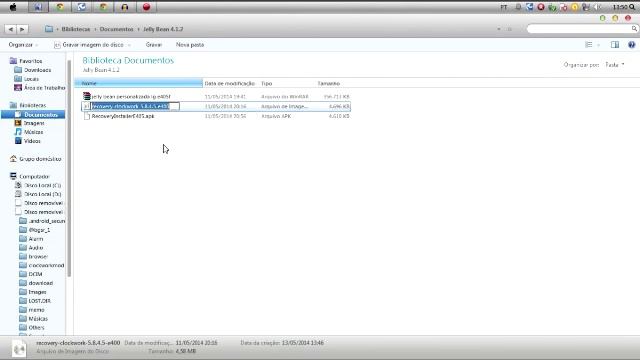Click the Back navigation arrow
The image size is (640, 360).
click(x=11, y=29)
